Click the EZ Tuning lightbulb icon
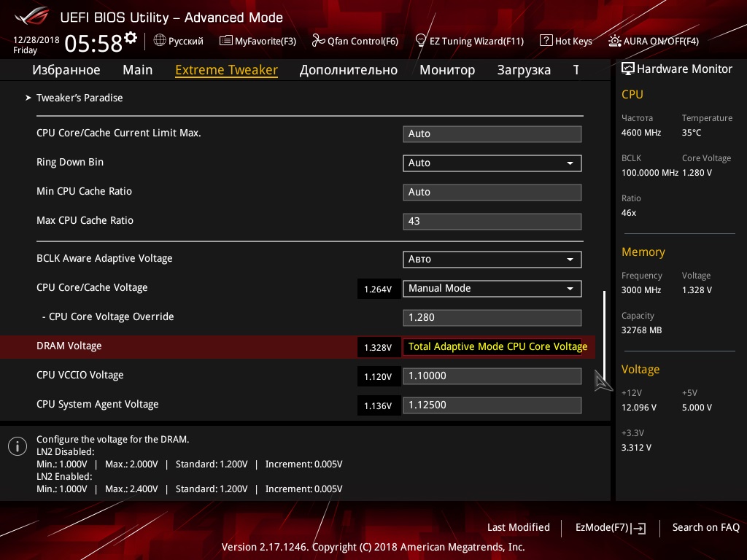Viewport: 747px width, 560px height. (421, 41)
